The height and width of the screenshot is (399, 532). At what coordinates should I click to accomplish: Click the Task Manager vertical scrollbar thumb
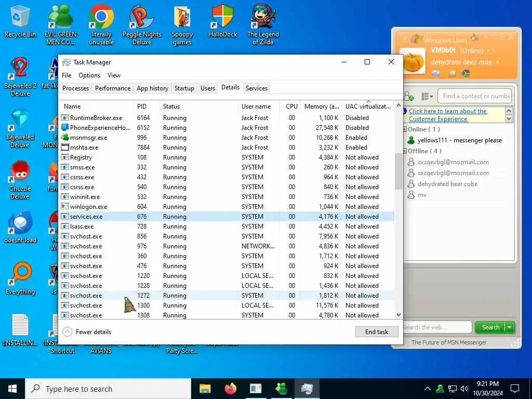point(398,171)
